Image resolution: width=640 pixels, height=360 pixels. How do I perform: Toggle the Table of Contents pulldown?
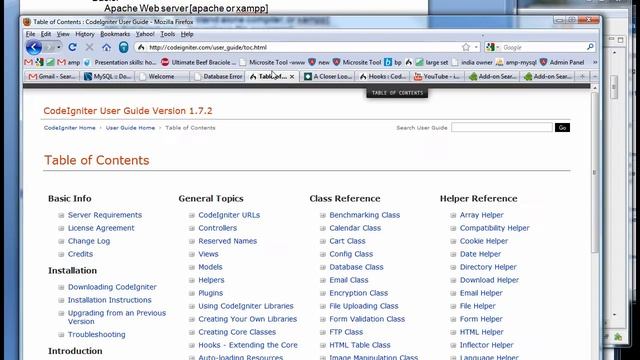(397, 93)
